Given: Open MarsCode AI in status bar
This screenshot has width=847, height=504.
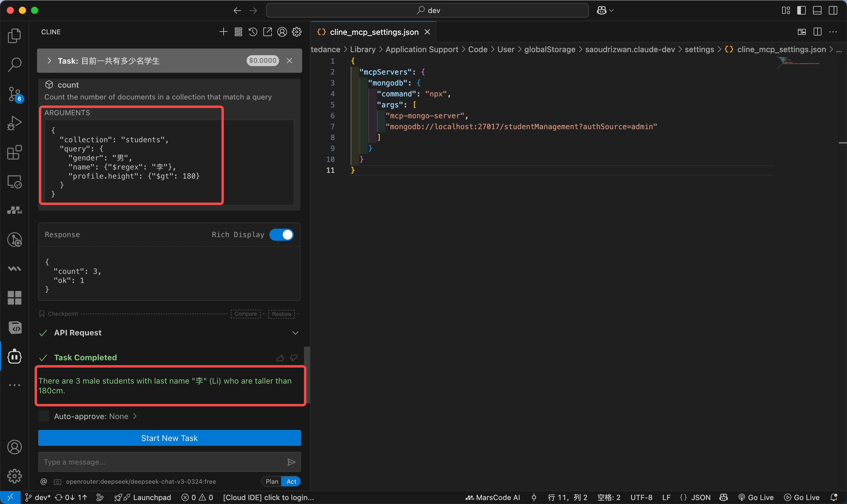Looking at the screenshot, I should pos(492,497).
